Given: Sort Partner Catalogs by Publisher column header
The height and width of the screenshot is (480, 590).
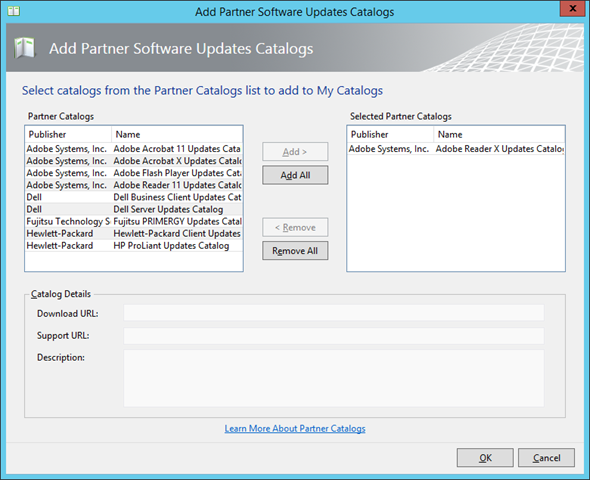Looking at the screenshot, I should (x=68, y=134).
